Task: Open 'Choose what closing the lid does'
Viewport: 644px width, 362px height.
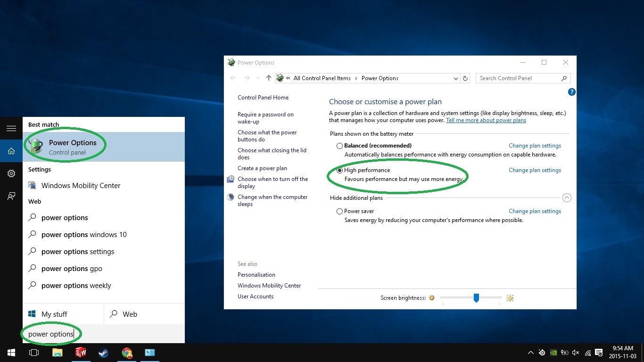Action: pos(272,154)
